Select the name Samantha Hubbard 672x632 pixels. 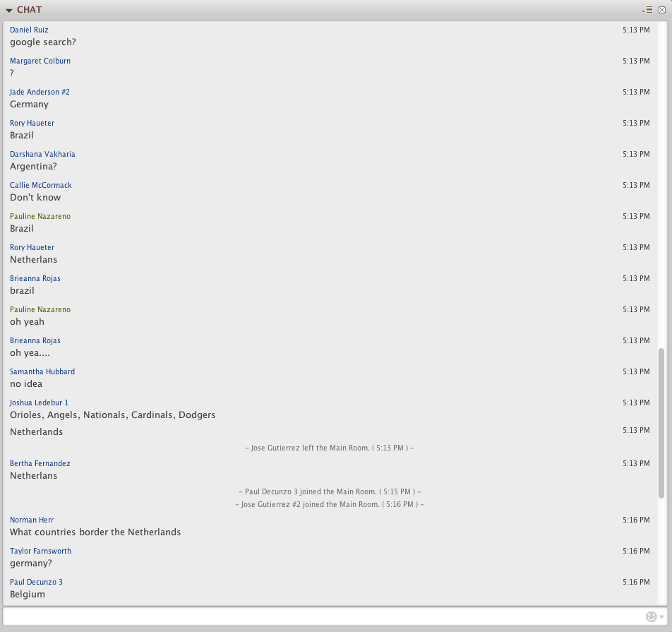coord(42,371)
